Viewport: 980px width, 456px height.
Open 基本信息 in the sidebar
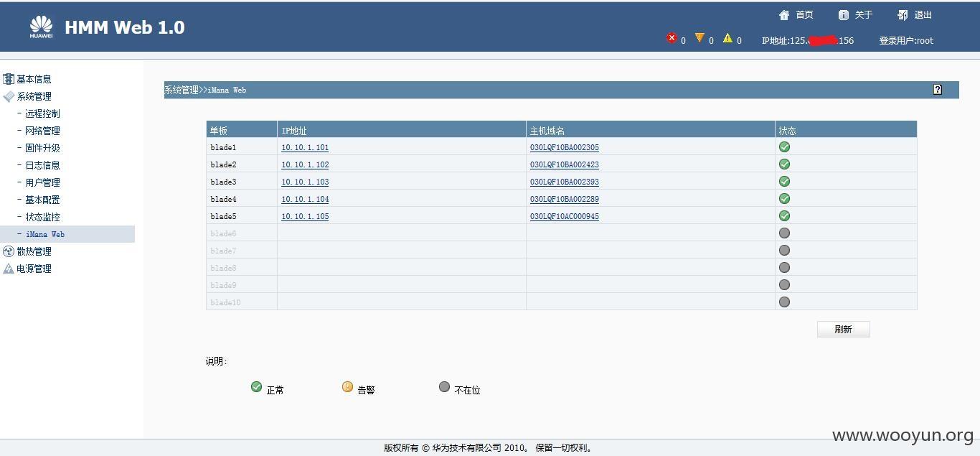pyautogui.click(x=34, y=79)
